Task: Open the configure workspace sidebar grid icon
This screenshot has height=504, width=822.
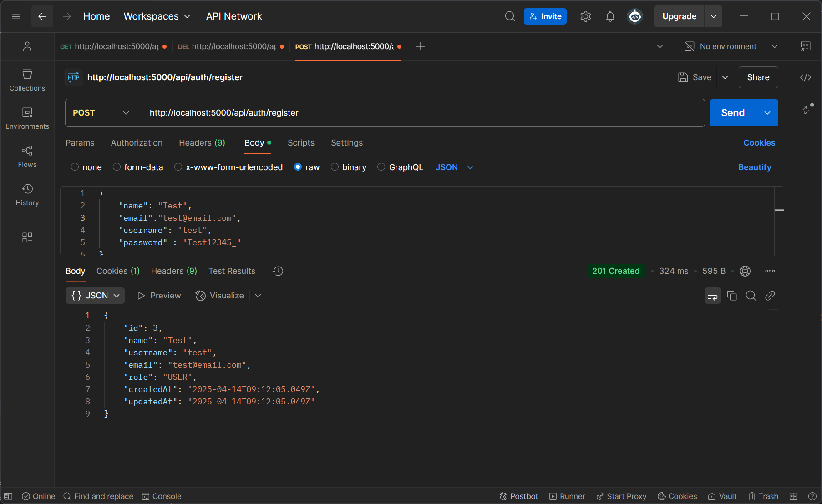Action: [x=27, y=237]
